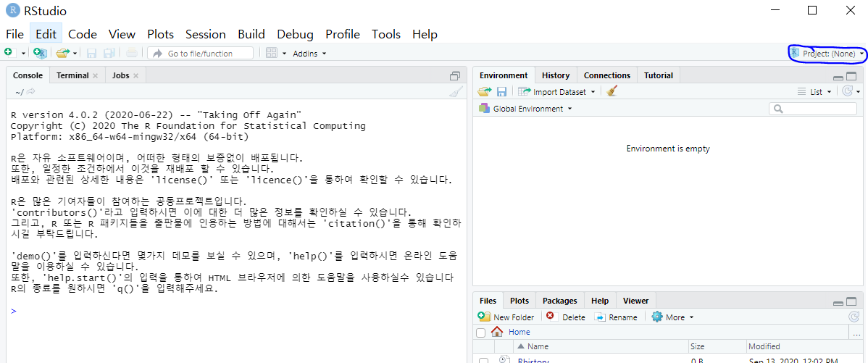Open the Session menu
Screen dimensions: 868x363
205,34
